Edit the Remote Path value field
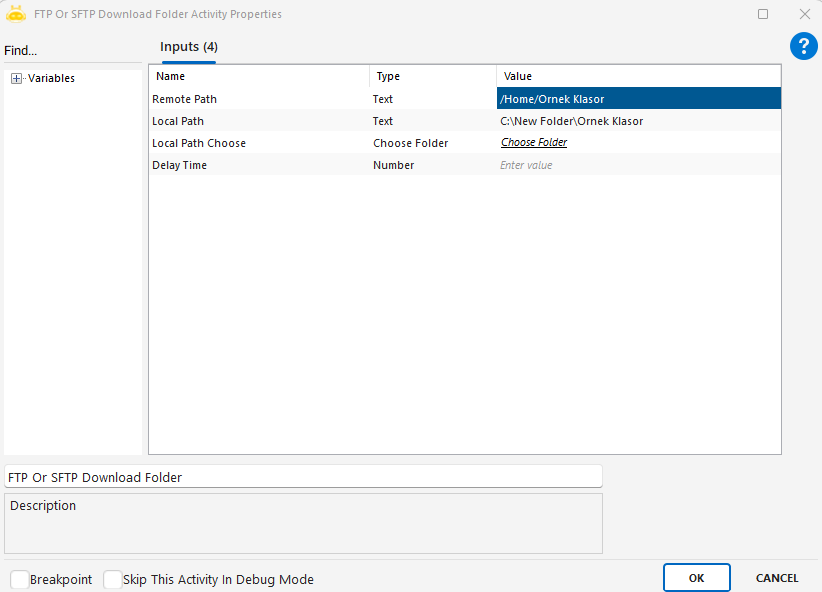This screenshot has width=822, height=592. (x=638, y=99)
